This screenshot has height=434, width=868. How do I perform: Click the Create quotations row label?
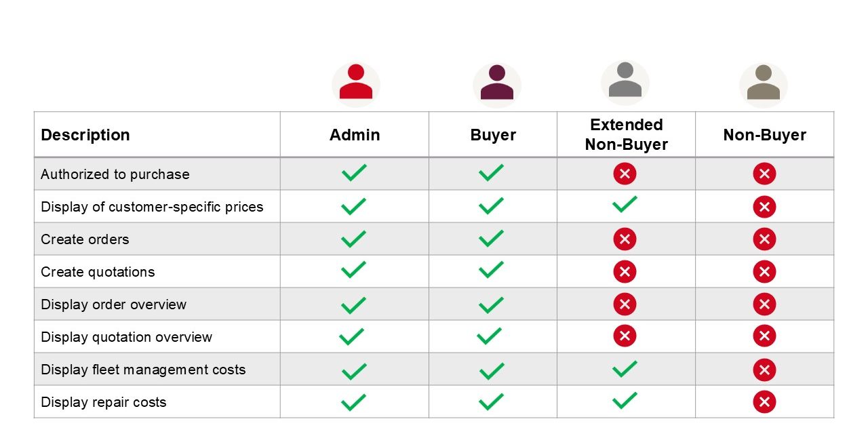(x=98, y=272)
